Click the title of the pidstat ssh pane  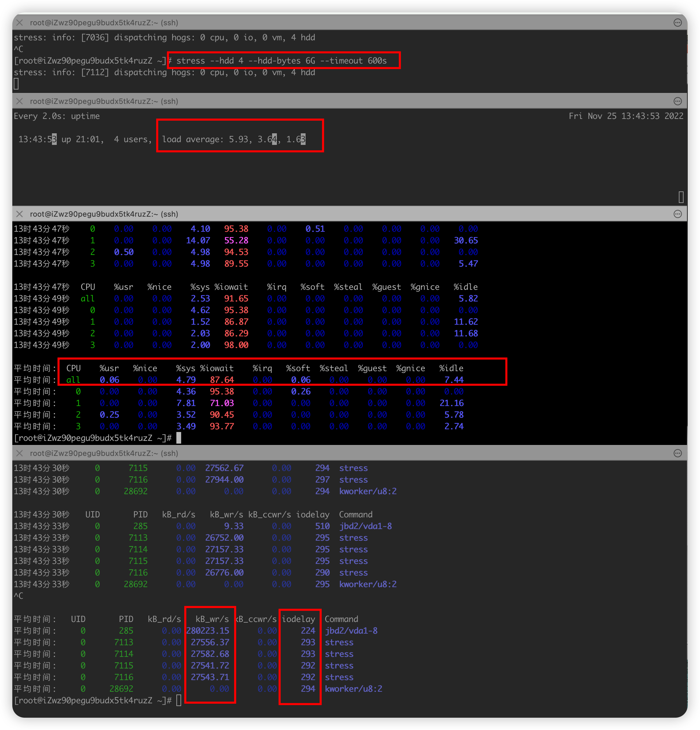click(x=104, y=453)
